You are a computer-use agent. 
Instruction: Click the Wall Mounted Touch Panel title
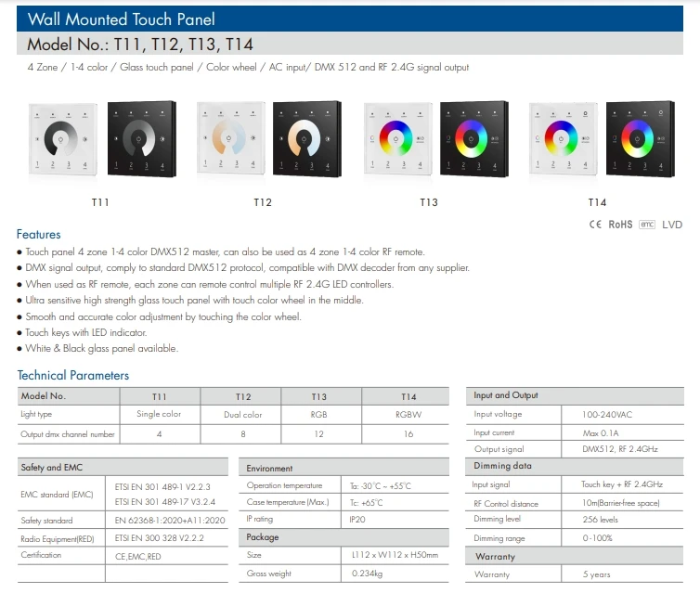point(121,19)
